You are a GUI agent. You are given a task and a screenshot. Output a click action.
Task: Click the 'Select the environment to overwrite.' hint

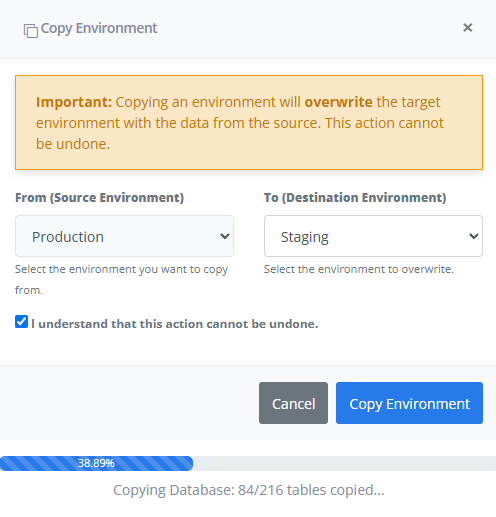(x=359, y=269)
